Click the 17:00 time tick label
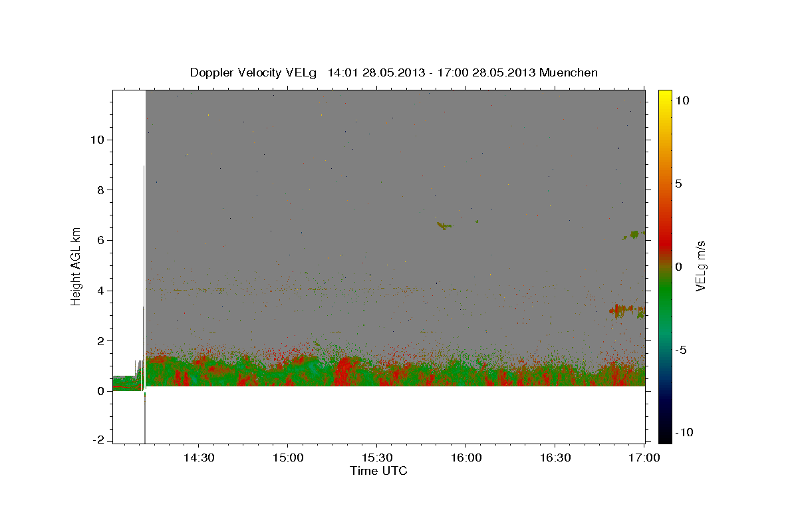Screen dimensions: 798x532 pyautogui.click(x=644, y=458)
